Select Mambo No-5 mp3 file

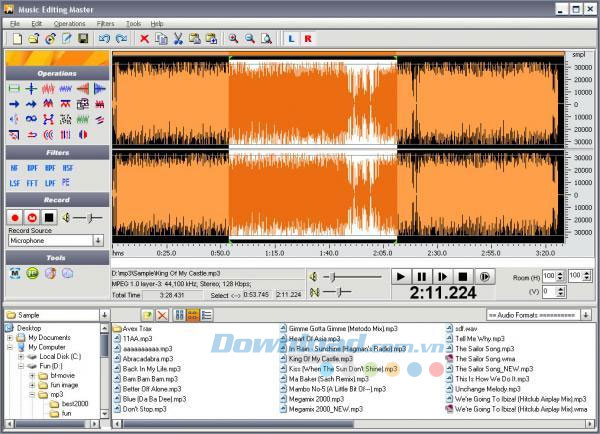[337, 389]
